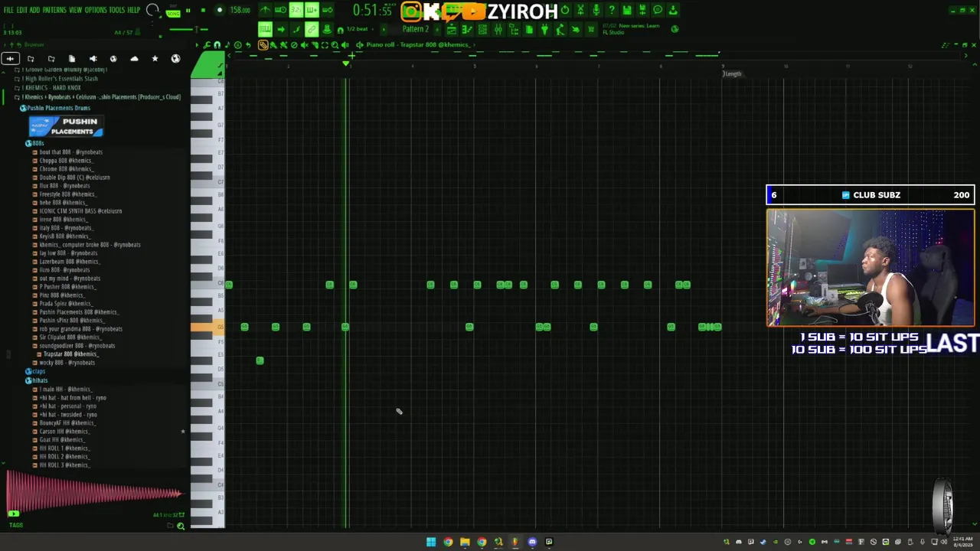Open piano roll wrench tools icon
980x551 pixels.
click(x=207, y=45)
